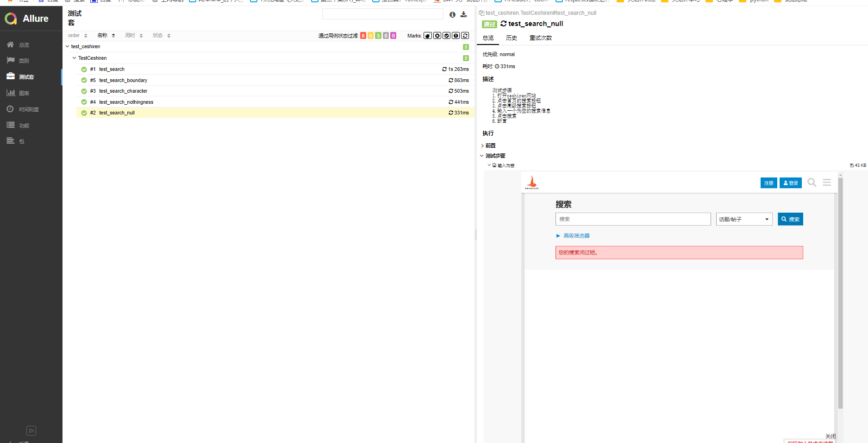Click the 通过 passed status label
Image resolution: width=868 pixels, height=443 pixels.
(x=489, y=24)
